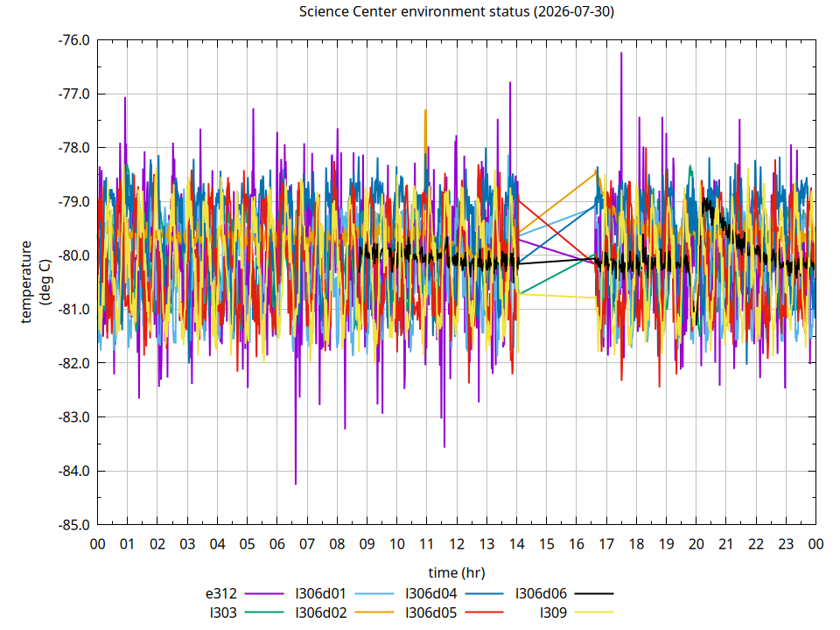Click the 04 hour tick label
The width and height of the screenshot is (840, 630).
pyautogui.click(x=218, y=544)
